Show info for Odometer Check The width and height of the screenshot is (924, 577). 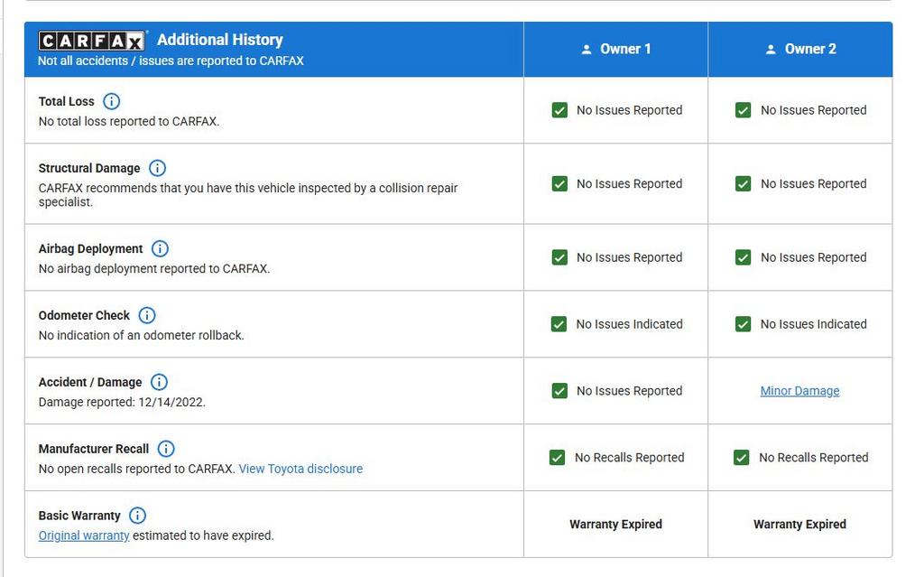147,315
